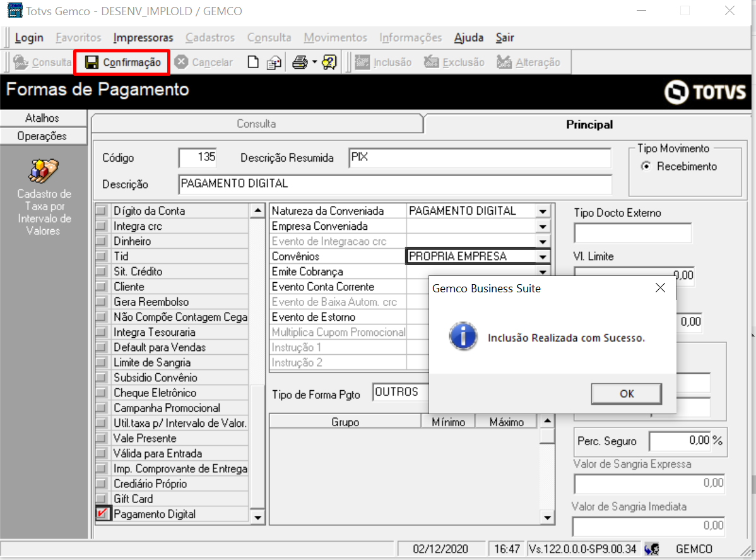Click the Operações panel button
This screenshot has width=756, height=560.
(43, 136)
